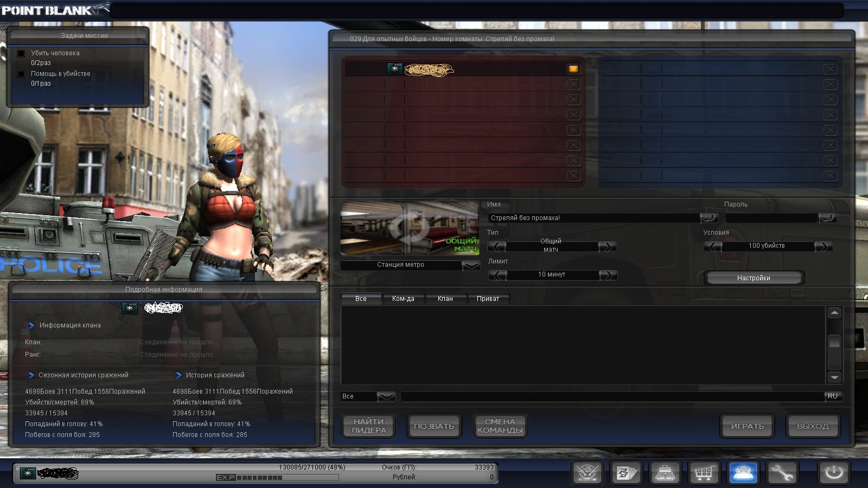Click the room name input field
868x488 pixels.
[594, 218]
